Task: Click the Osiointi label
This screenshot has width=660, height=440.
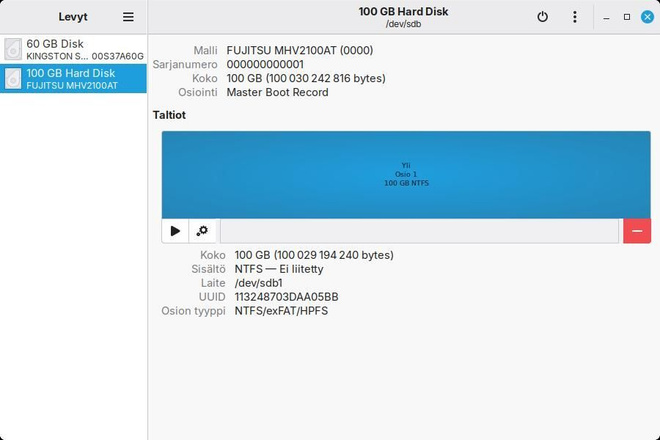Action: tap(198, 92)
